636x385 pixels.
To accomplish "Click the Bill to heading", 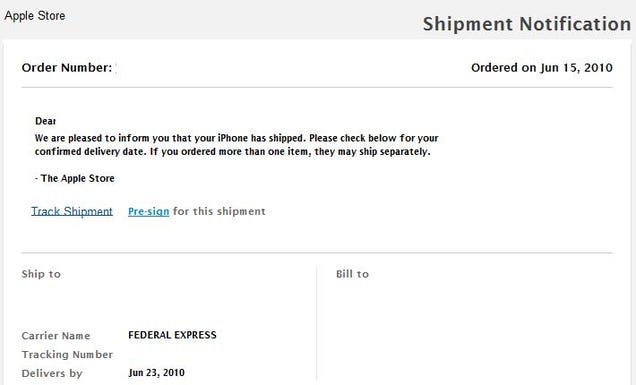I will (352, 274).
